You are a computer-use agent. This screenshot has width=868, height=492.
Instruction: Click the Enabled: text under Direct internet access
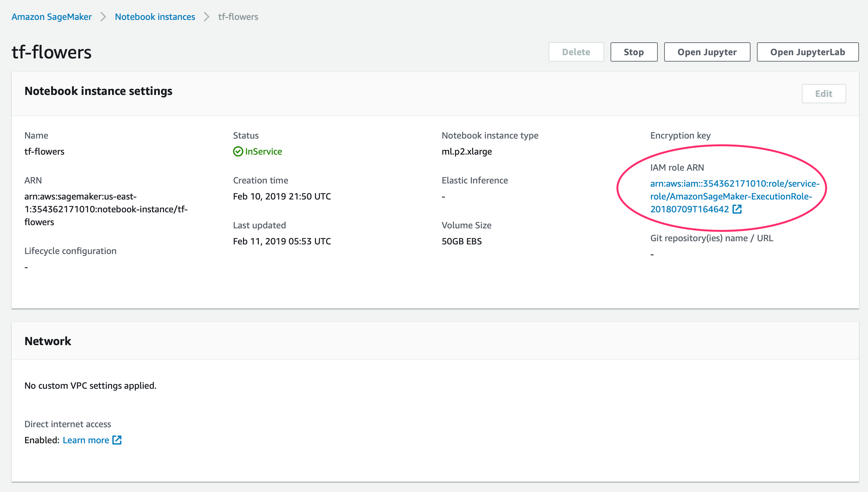tap(42, 440)
